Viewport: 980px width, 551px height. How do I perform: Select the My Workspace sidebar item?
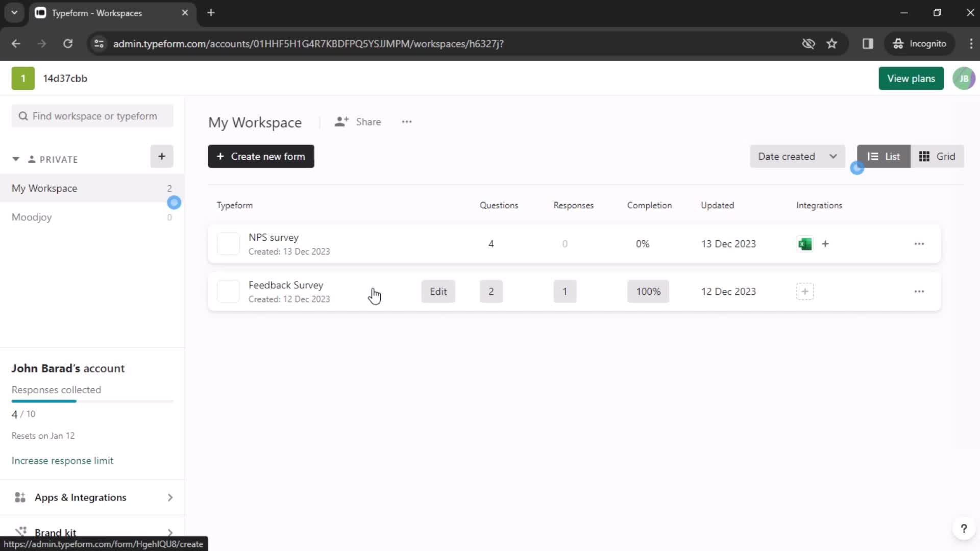click(44, 188)
